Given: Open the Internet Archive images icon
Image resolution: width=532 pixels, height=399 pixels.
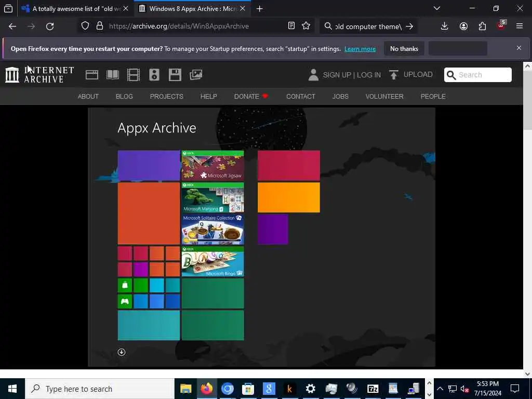Looking at the screenshot, I should click(196, 75).
